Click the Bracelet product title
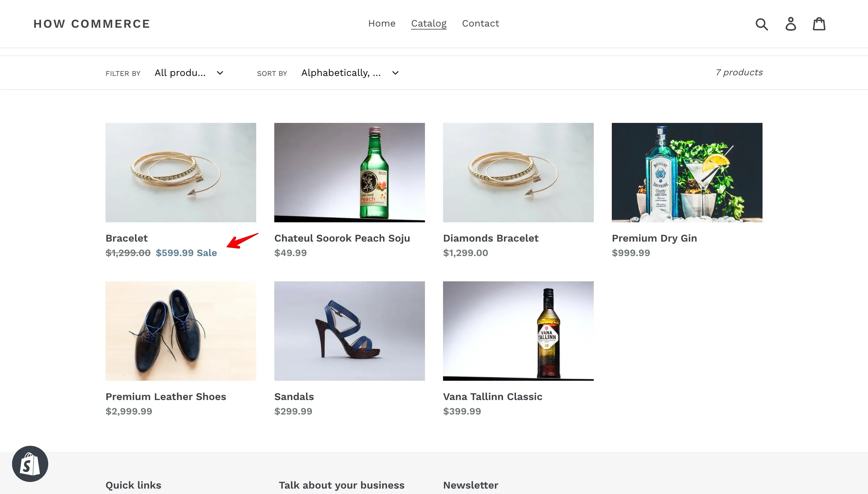The image size is (868, 494). point(127,238)
